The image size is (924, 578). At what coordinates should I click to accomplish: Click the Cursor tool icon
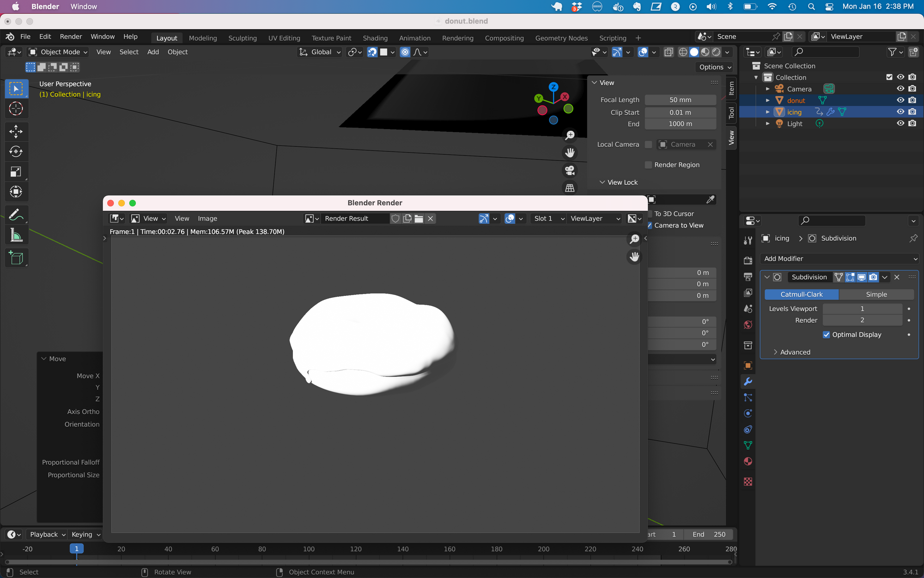(x=16, y=109)
